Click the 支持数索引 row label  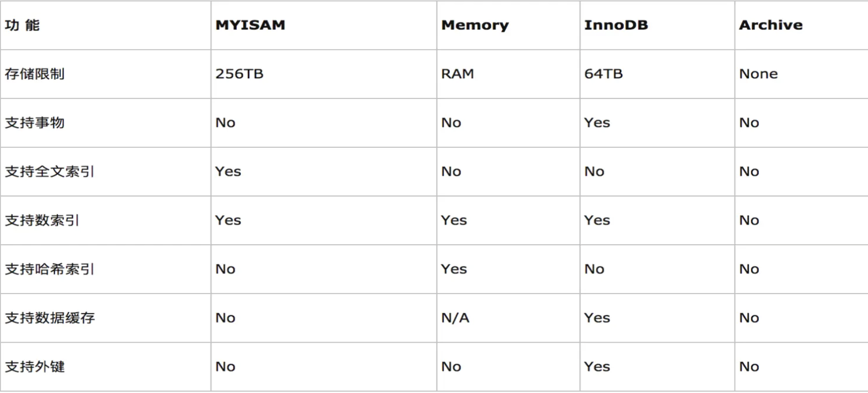coord(42,220)
